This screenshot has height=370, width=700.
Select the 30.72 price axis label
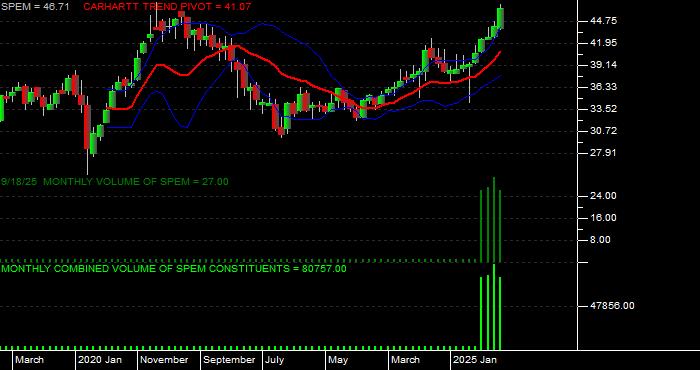[603, 131]
